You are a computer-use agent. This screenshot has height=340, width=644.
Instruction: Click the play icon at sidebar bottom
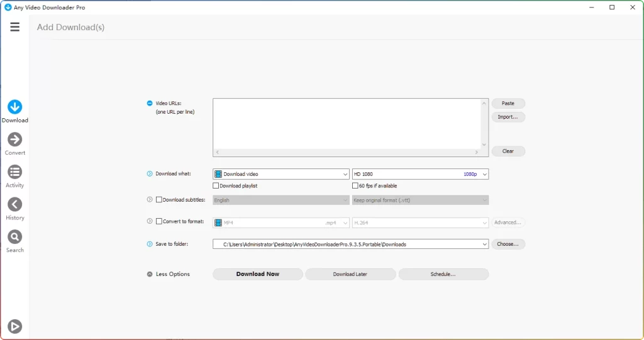[15, 326]
